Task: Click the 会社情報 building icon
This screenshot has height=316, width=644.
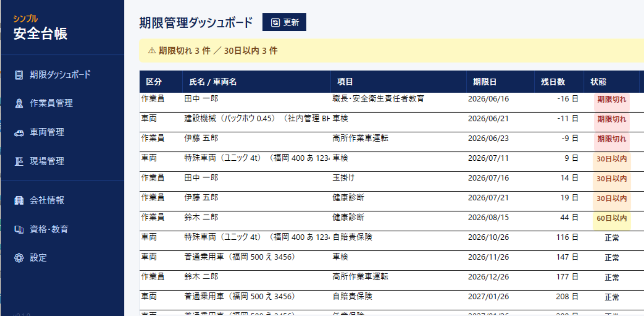Action: click(19, 200)
